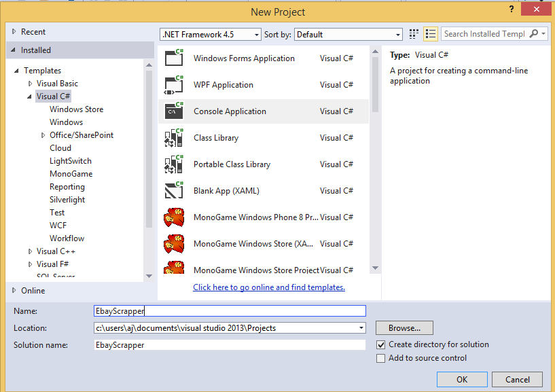Select the Templates tree label
Image resolution: width=555 pixels, height=392 pixels.
coord(43,71)
